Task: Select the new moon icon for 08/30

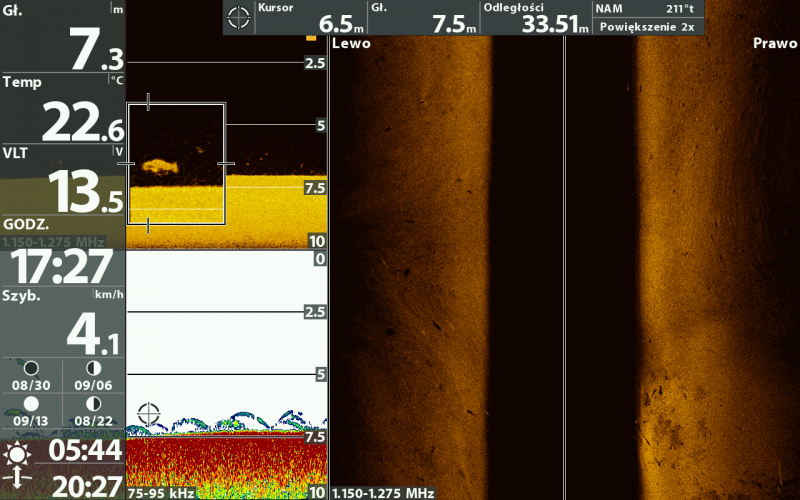Action: click(x=31, y=369)
